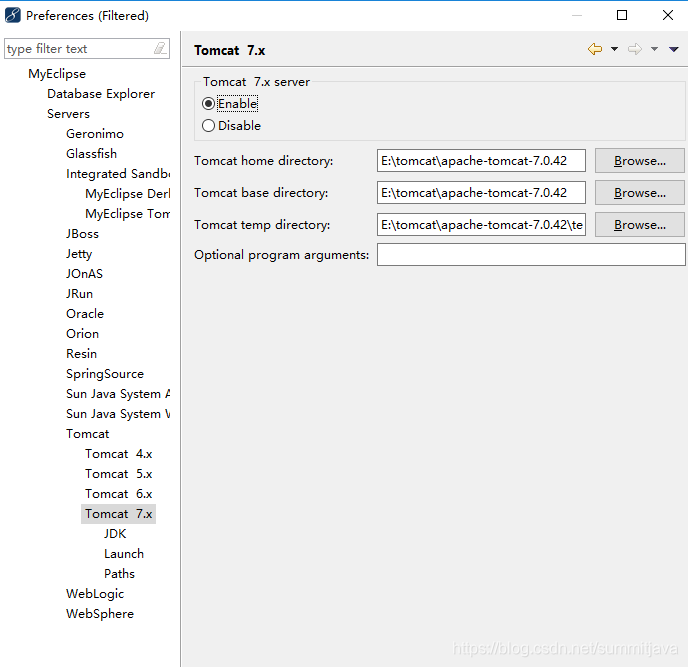Viewport: 688px width, 667px height.
Task: Select MyEclipse root tree node
Action: 57,74
